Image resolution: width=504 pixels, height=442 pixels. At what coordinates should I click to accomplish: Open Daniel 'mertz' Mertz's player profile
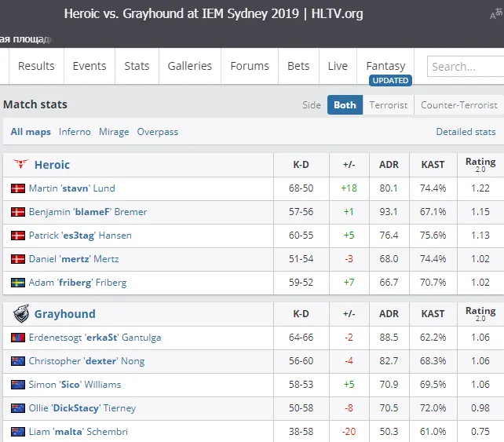[74, 259]
